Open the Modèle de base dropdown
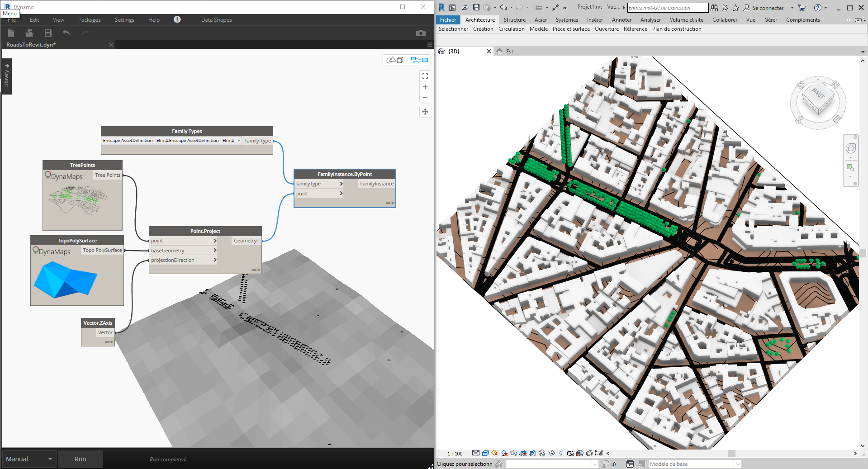 [x=738, y=464]
